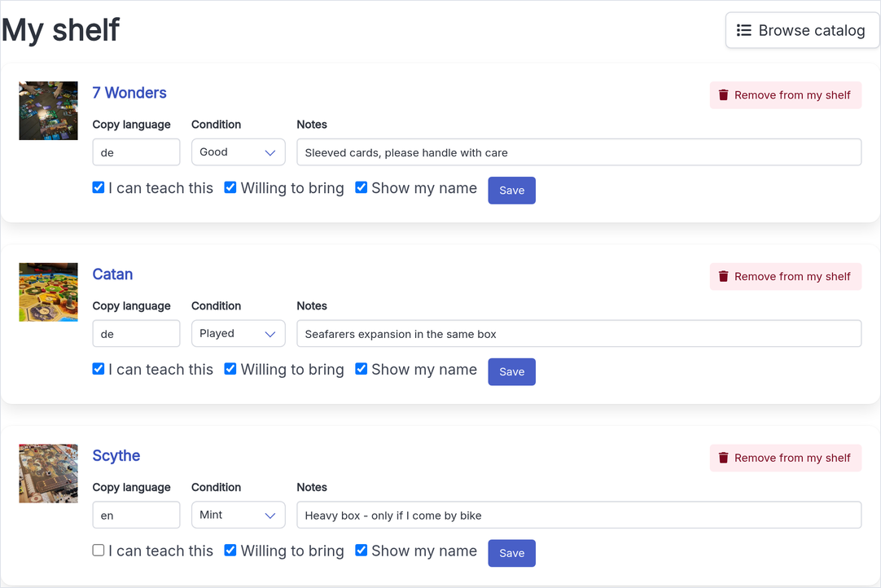881x588 pixels.
Task: Toggle Show my name for Scythe
Action: click(362, 551)
